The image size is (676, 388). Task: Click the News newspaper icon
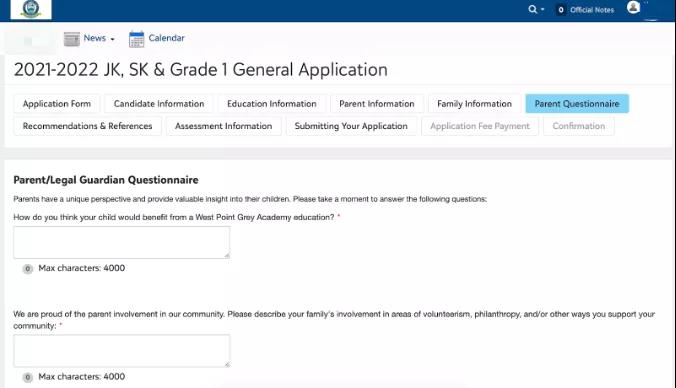click(x=72, y=39)
